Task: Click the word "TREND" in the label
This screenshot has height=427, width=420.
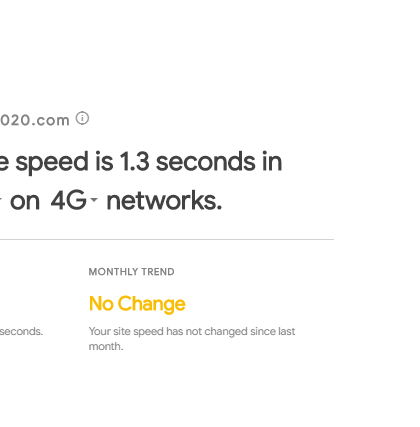Action: 158,272
